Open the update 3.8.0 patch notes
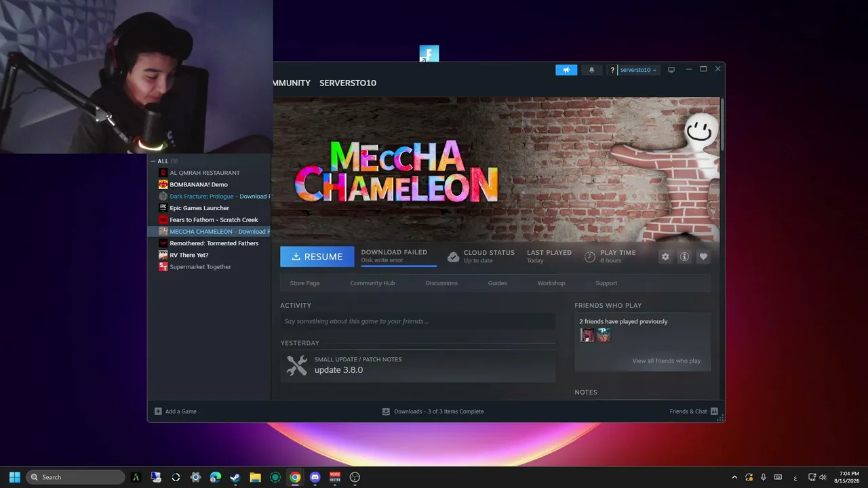 point(418,365)
